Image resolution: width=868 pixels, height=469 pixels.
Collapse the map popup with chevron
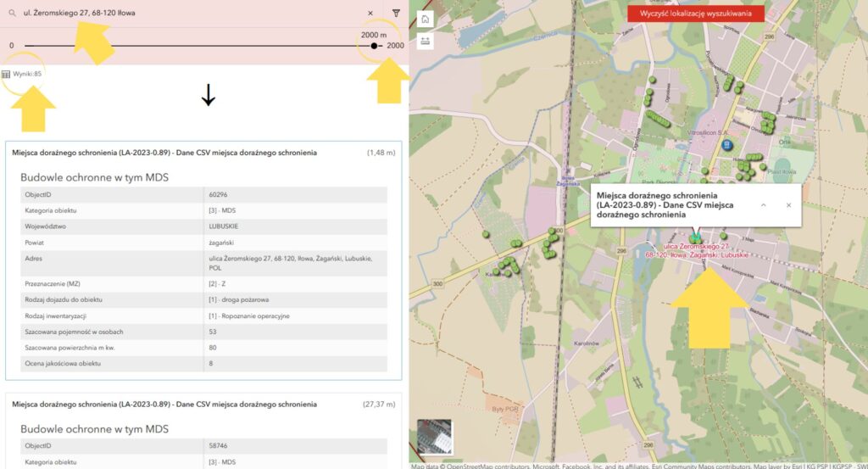click(x=762, y=205)
